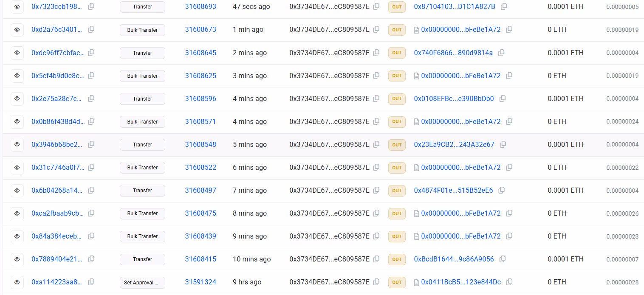Viewport: 644px width, 295px height.
Task: Copy transaction hash 0x7323ccb198
Action: 91,7
